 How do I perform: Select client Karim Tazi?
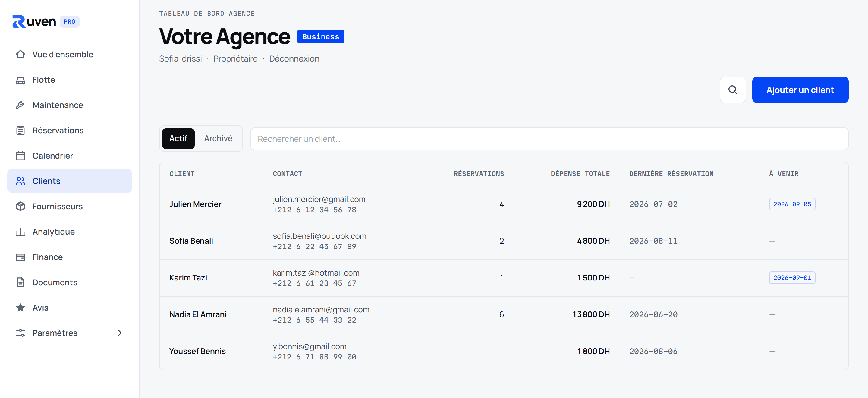click(188, 278)
